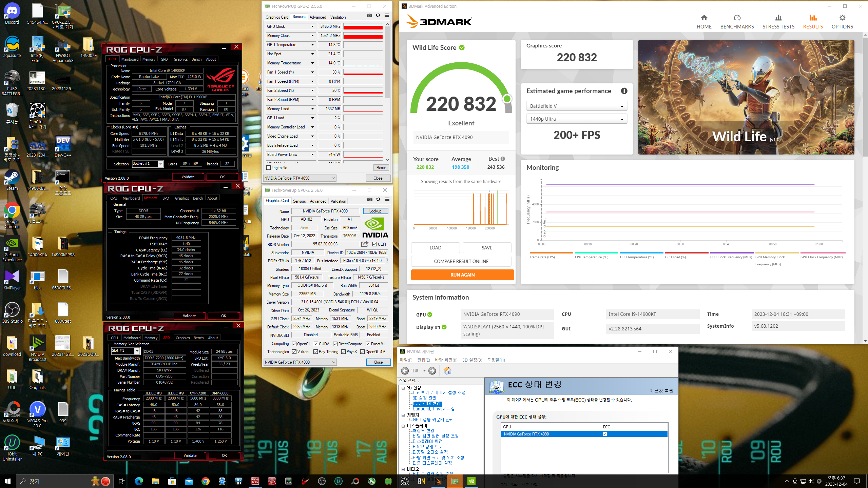This screenshot has height=488, width=868.
Task: Open the 3DMark HOME page
Action: 704,22
